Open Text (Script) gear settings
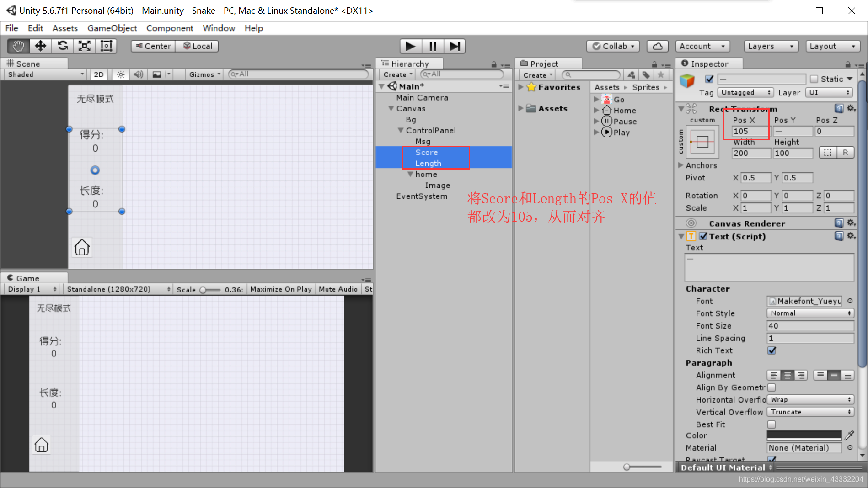 (851, 236)
